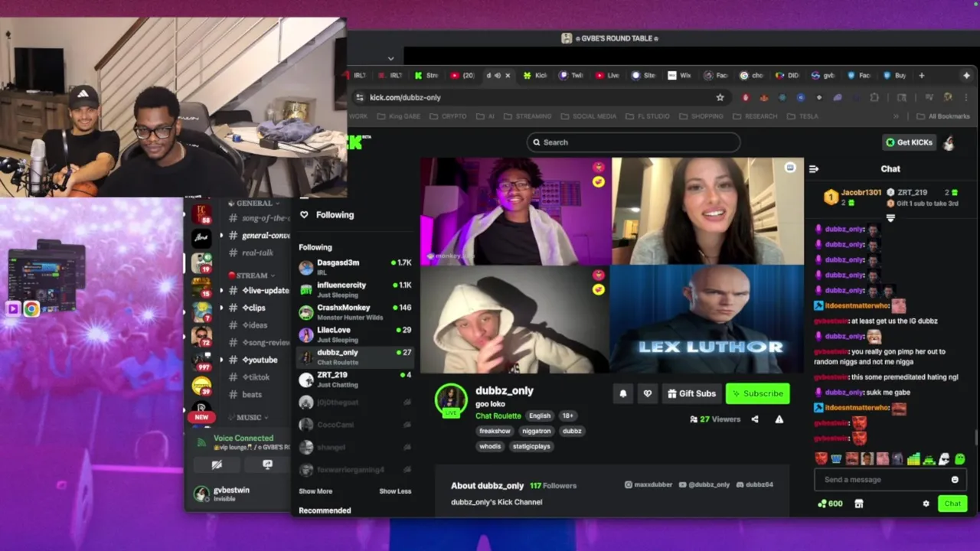Image resolution: width=980 pixels, height=551 pixels.
Task: Open the dubbz64 Discord link
Action: [x=754, y=485]
